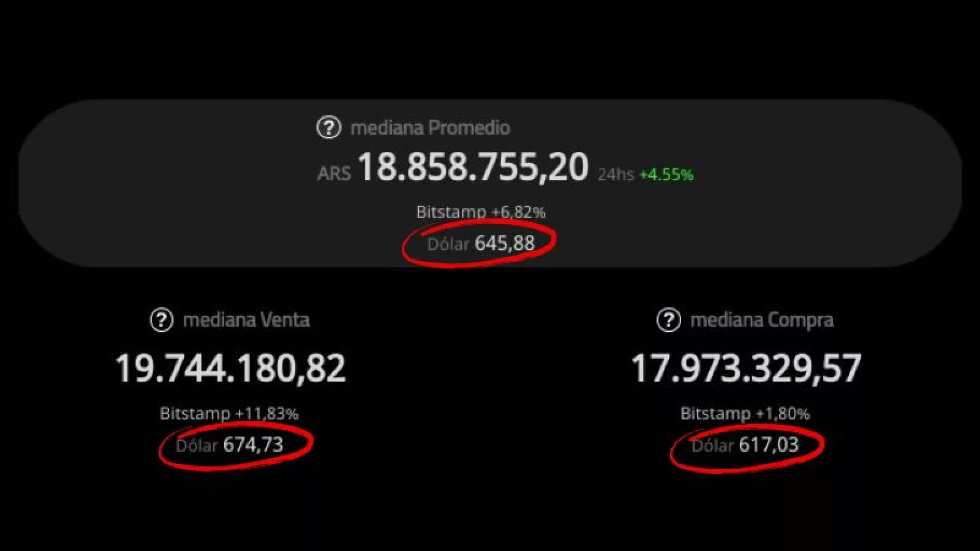Image resolution: width=980 pixels, height=551 pixels.
Task: Select the mediana Promedio label
Action: (430, 127)
